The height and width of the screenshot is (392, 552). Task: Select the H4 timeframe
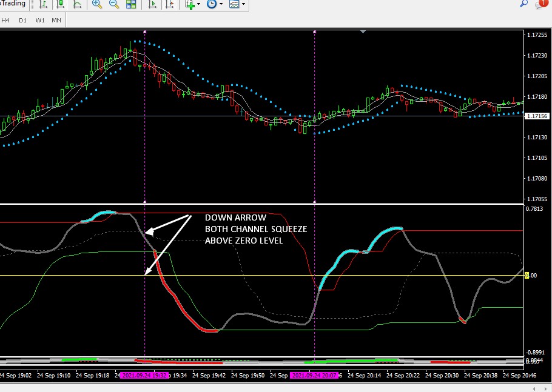click(5, 21)
